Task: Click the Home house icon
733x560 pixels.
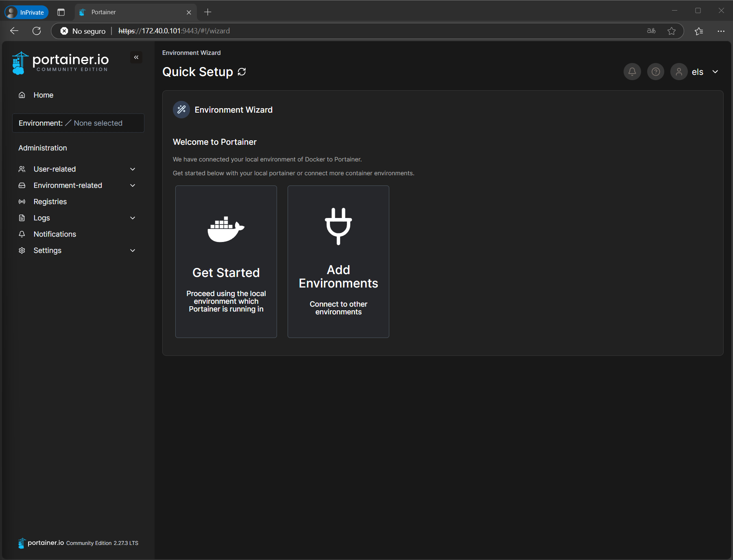Action: point(22,95)
